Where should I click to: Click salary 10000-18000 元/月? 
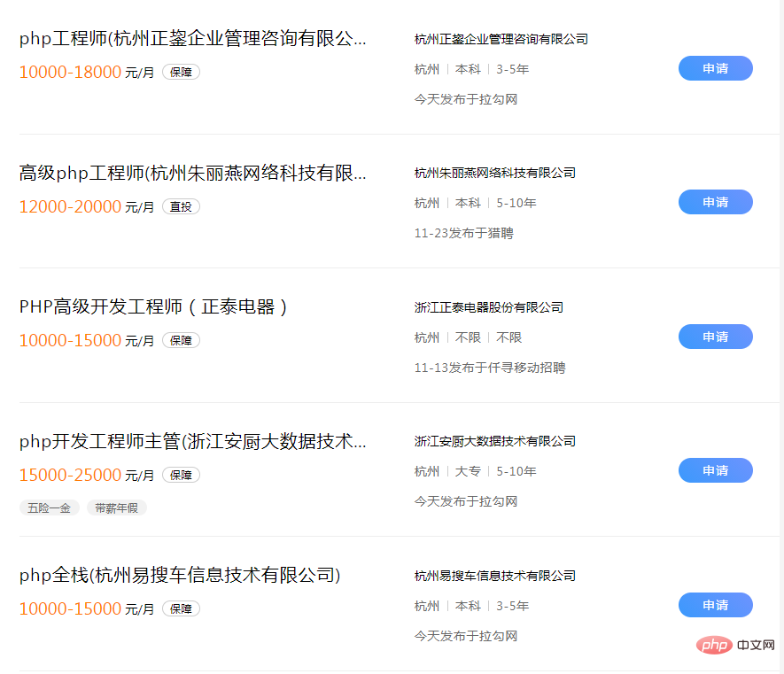[x=87, y=72]
